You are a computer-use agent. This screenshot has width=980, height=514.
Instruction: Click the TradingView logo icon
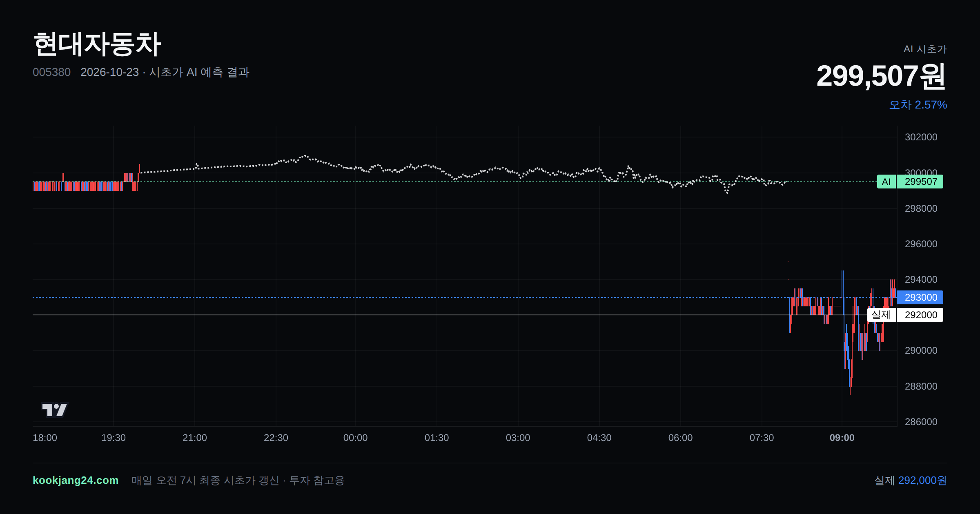coord(54,410)
